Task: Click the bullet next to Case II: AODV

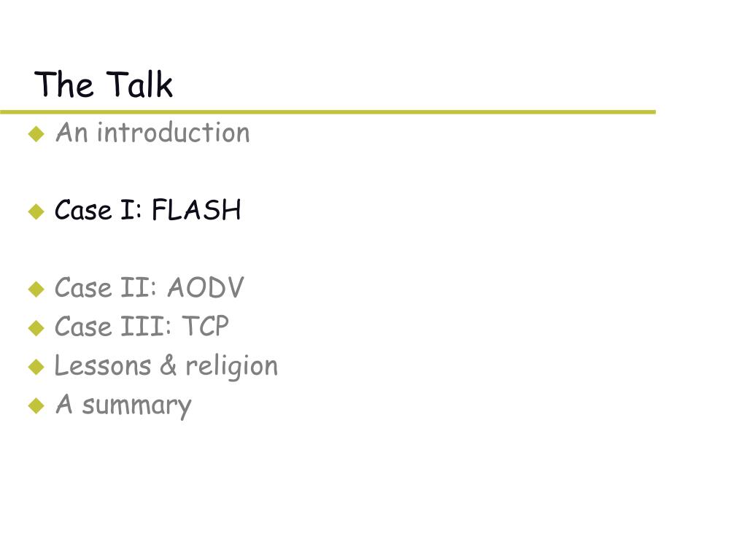Action: click(36, 289)
